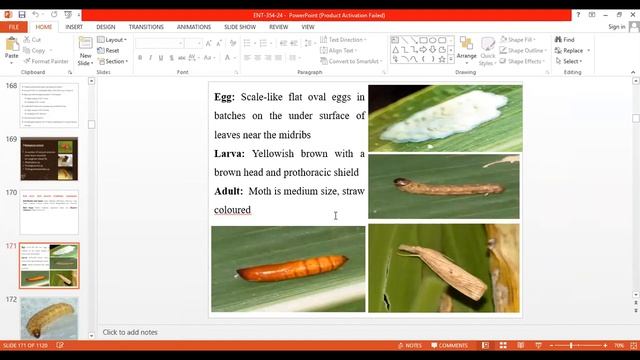Toggle text Shadow formatting

tap(171, 58)
